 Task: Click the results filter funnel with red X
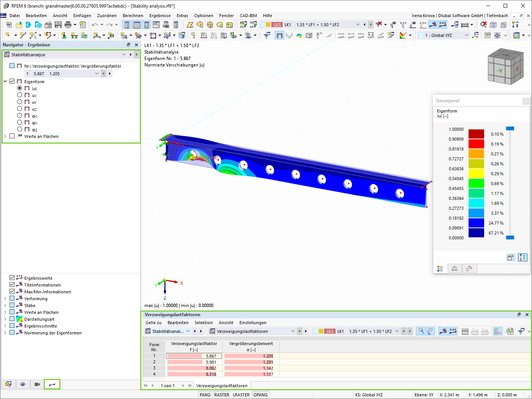click(379, 25)
